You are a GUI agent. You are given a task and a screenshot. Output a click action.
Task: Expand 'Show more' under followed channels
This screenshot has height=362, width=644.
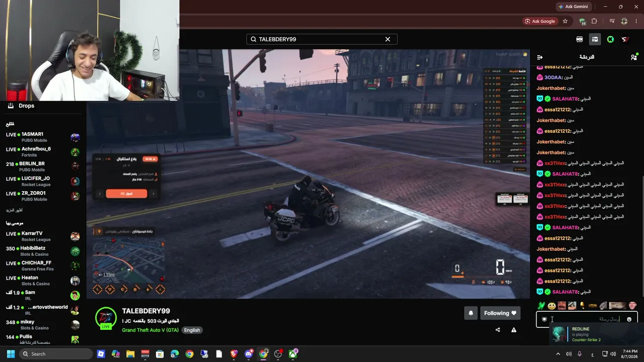pos(15,210)
